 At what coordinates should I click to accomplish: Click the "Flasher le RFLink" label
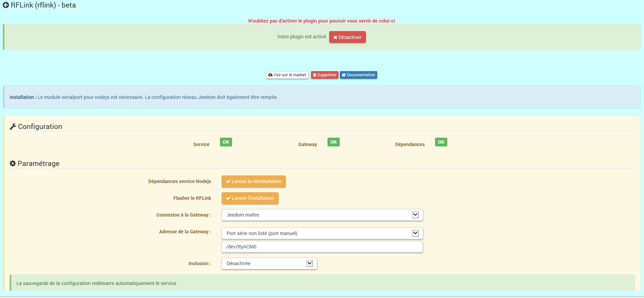192,198
